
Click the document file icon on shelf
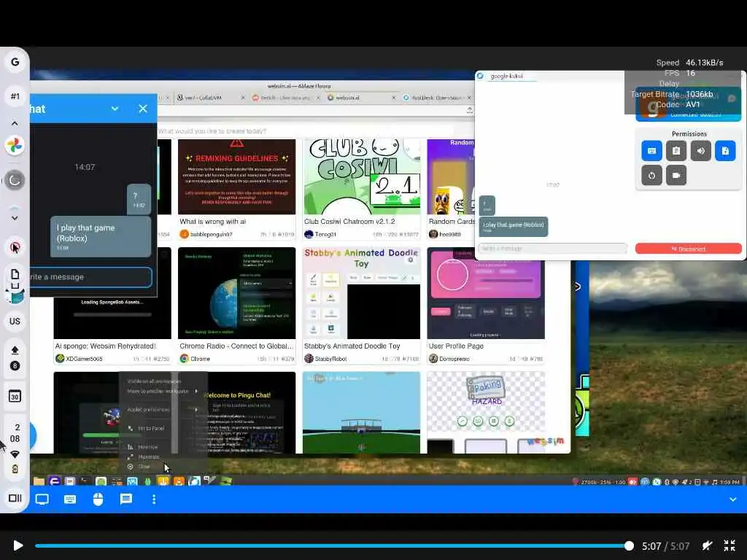click(15, 274)
